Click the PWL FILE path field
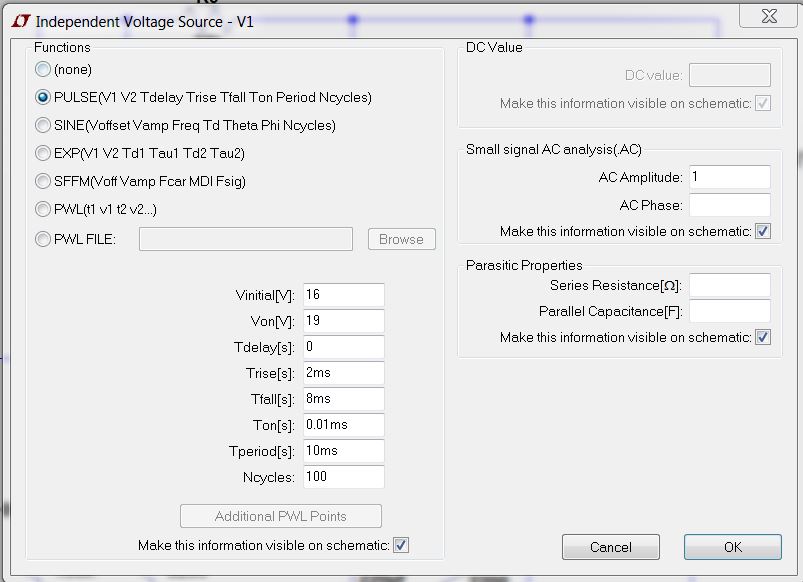Screen dimensions: 803x582 [246, 239]
